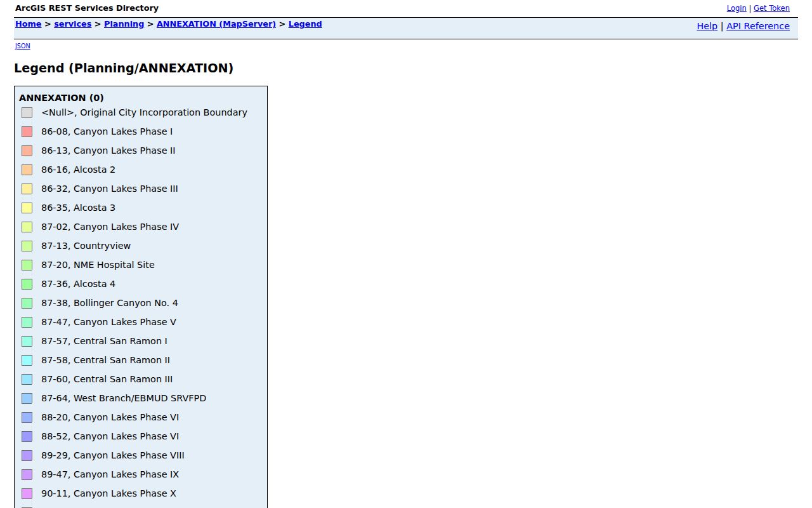Select the '87-64, West Branch/EBMUD SRVFPD' label
This screenshot has width=812, height=508.
124,398
